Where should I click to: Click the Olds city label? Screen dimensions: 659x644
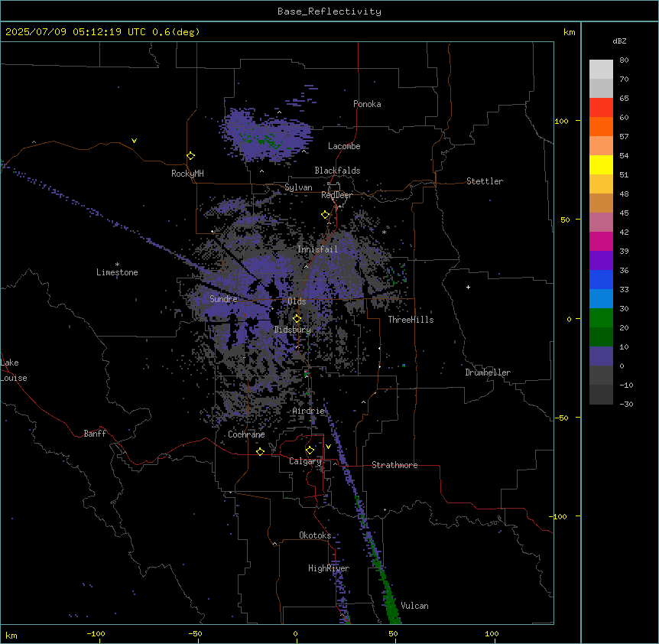coord(297,301)
